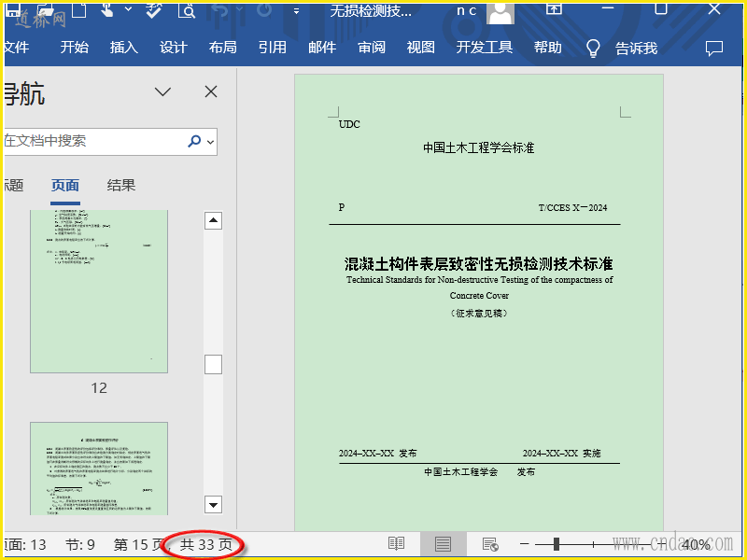The height and width of the screenshot is (560, 747).
Task: Close the navigation pane
Action: click(x=211, y=91)
